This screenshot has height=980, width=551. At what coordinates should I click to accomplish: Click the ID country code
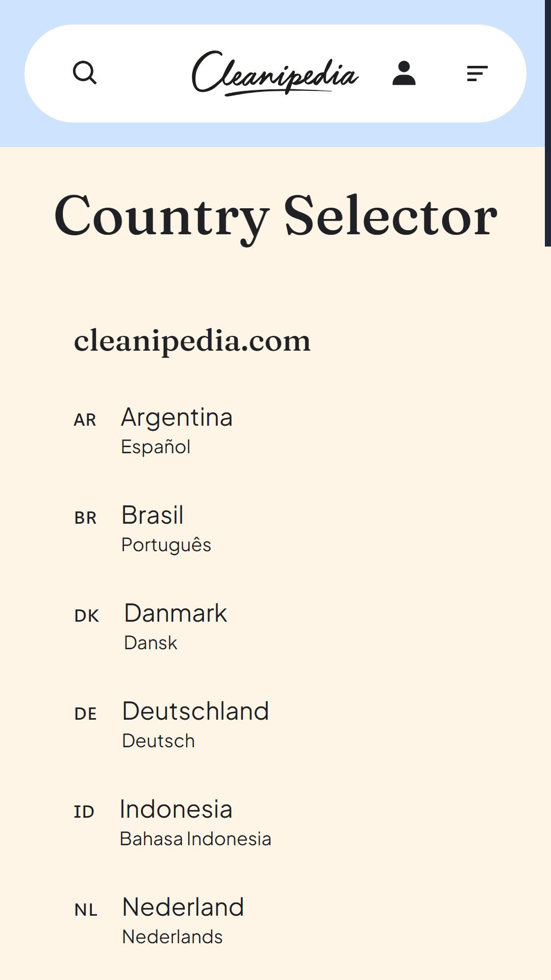[x=84, y=812]
